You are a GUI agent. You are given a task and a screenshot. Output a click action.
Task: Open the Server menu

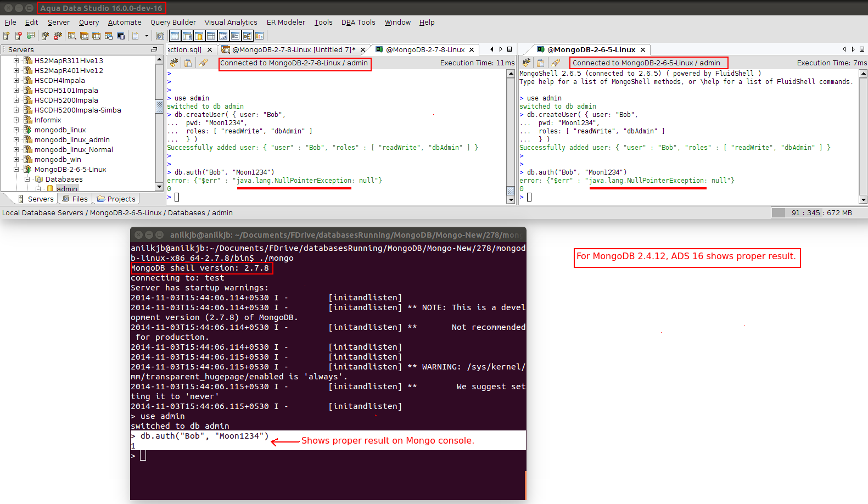[x=59, y=23]
